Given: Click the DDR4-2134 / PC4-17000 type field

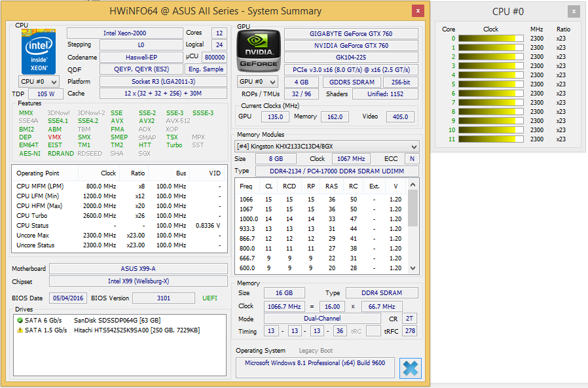Looking at the screenshot, I should click(x=337, y=171).
